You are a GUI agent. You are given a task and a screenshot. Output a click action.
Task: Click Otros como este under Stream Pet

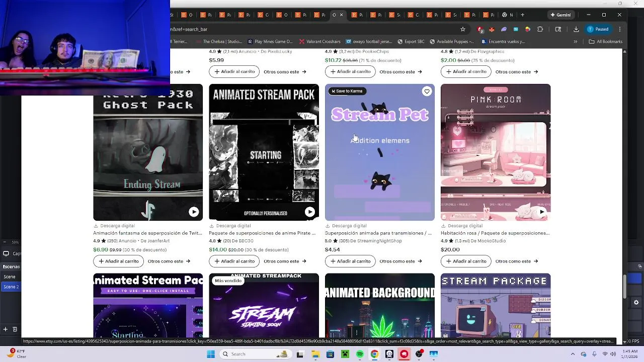point(400,261)
